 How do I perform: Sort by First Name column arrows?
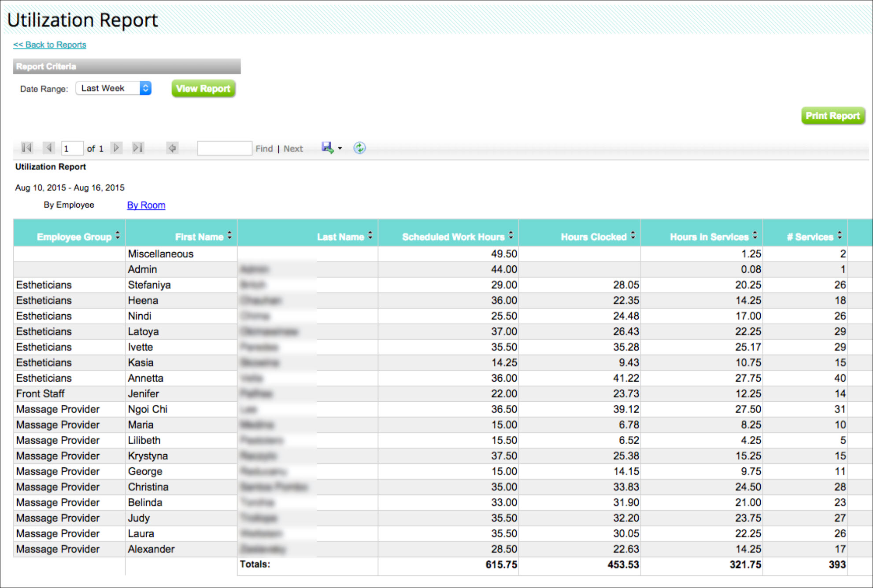click(229, 236)
